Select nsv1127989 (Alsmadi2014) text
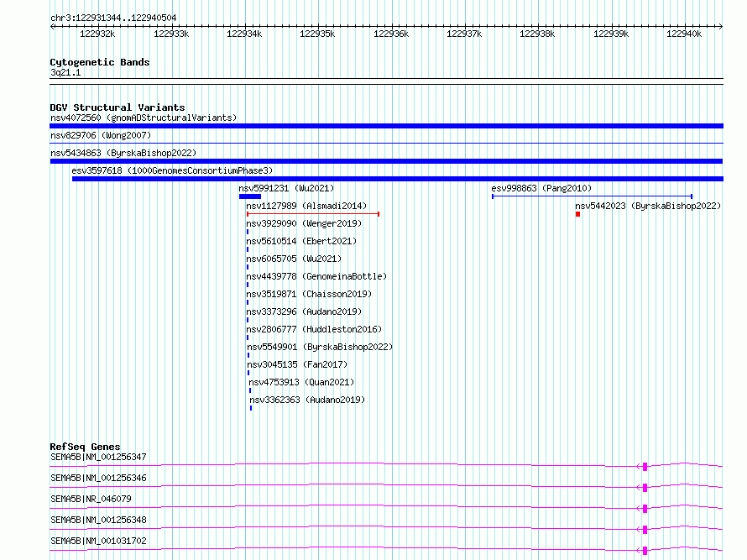 (307, 206)
